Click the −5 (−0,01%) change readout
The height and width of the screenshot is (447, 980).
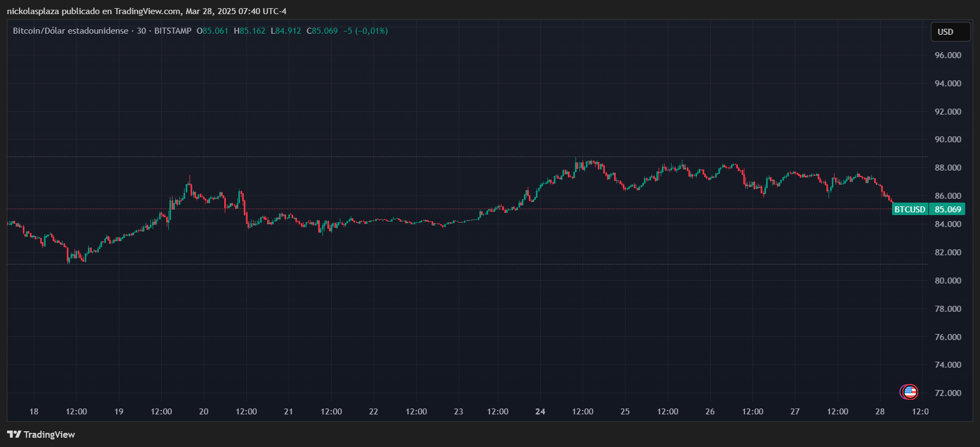(x=365, y=31)
